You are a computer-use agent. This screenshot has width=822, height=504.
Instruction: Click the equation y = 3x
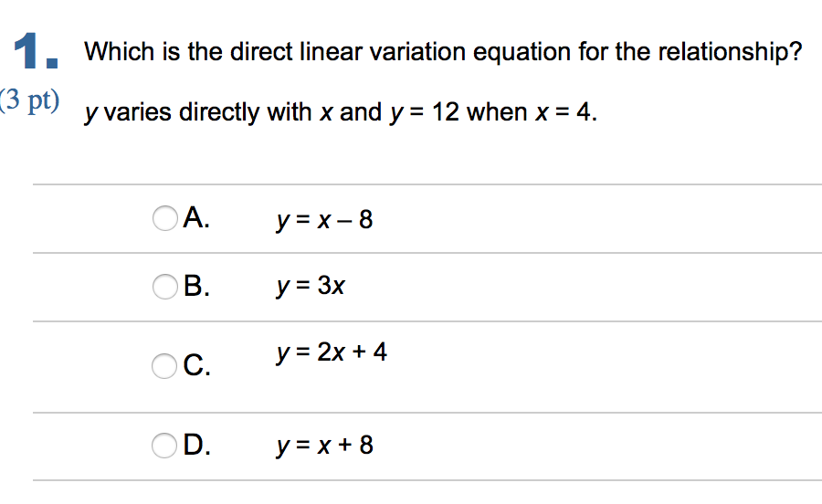pos(311,287)
